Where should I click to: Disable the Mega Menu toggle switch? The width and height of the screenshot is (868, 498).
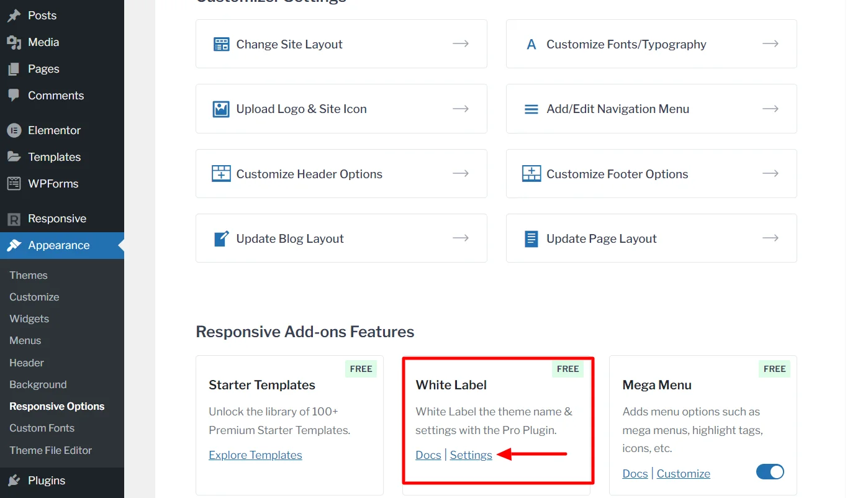pyautogui.click(x=770, y=472)
